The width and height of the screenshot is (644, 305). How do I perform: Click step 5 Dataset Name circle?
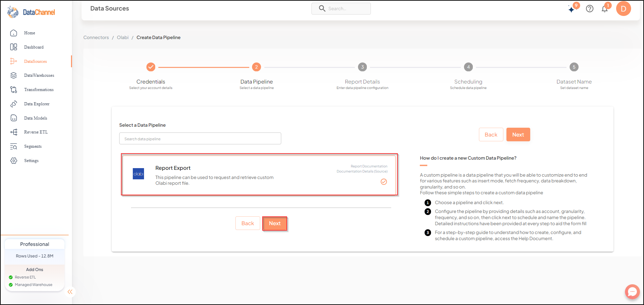click(x=574, y=67)
